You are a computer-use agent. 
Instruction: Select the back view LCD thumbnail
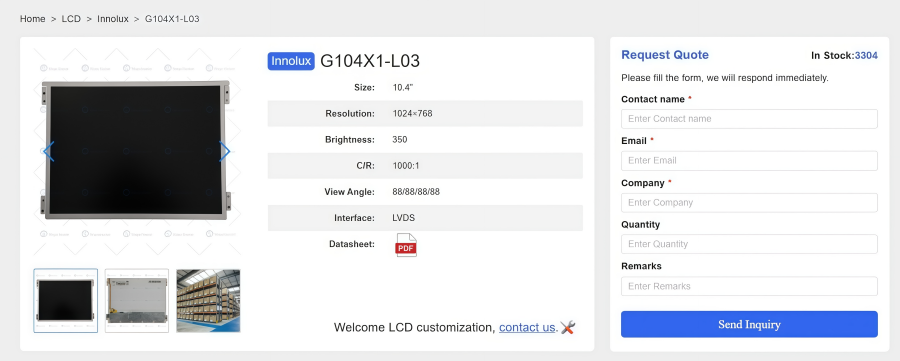[137, 301]
